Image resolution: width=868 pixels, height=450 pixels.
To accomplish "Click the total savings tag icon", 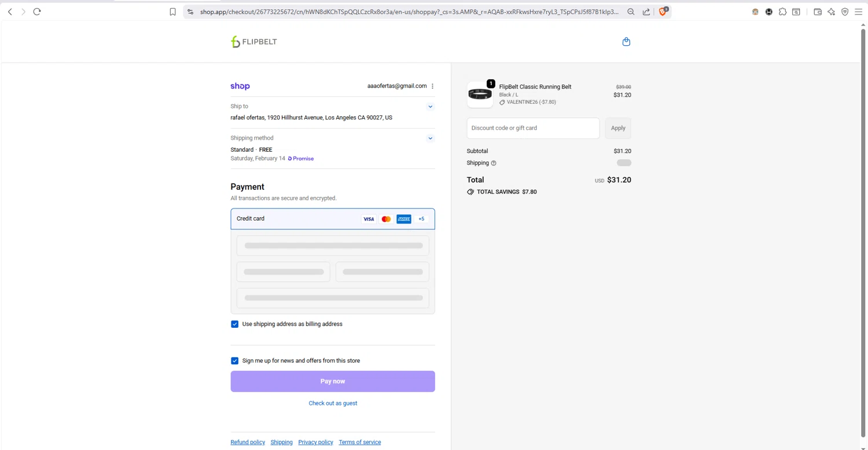I will [x=470, y=192].
